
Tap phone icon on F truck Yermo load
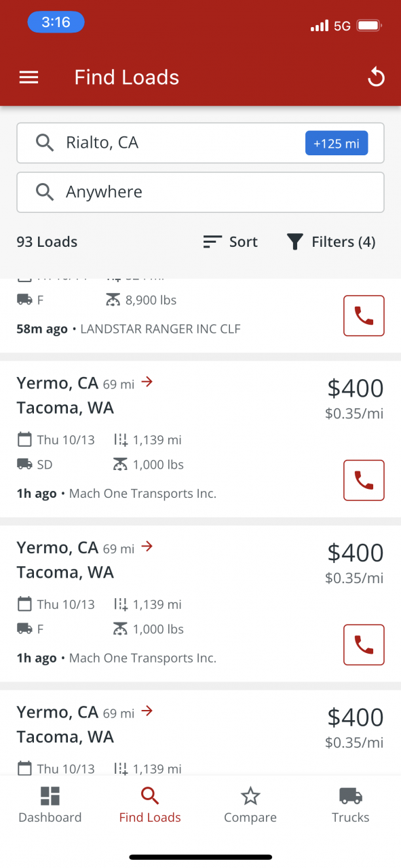tap(364, 645)
